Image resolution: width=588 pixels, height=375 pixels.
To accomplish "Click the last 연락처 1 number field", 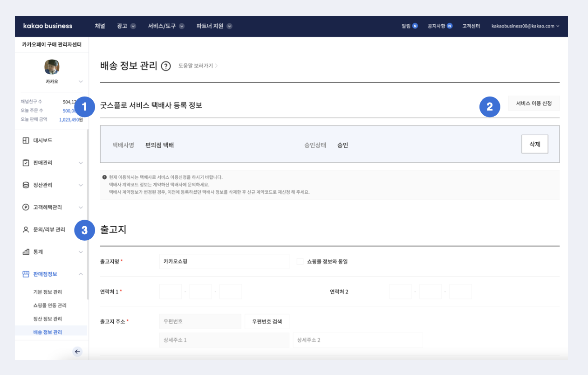I will point(231,292).
